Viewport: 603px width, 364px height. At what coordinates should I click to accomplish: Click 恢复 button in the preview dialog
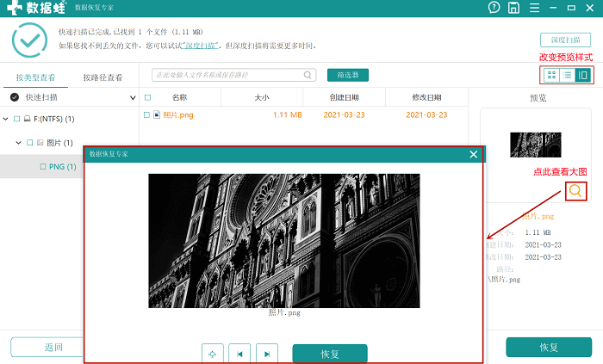coord(330,354)
